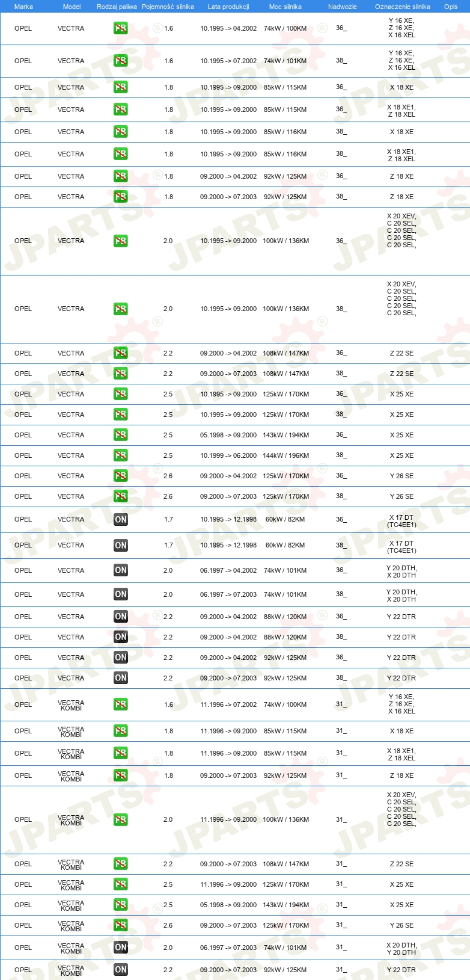Click the petrol icon in the Vectra 2.5 196KM row
The height and width of the screenshot is (980, 470).
[x=121, y=455]
